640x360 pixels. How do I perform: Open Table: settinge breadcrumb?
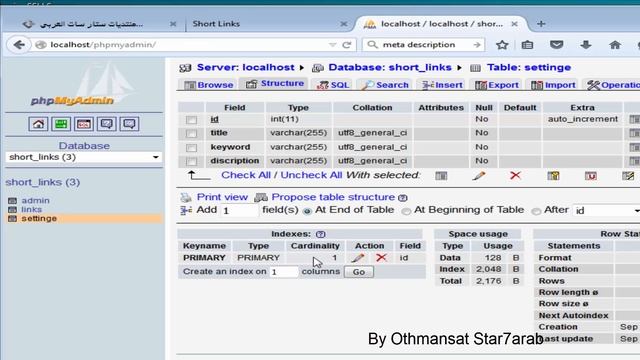(529, 67)
